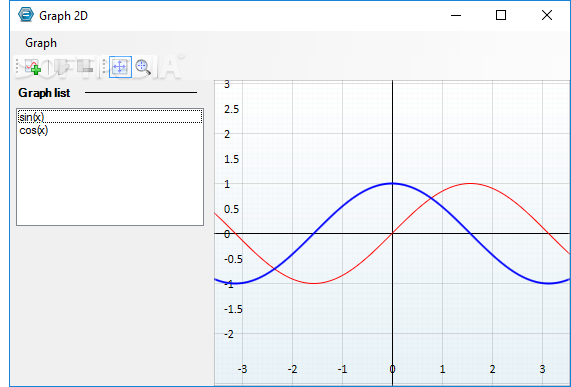Click the grayed-out Remove graph icon
571x387 pixels.
(x=86, y=67)
